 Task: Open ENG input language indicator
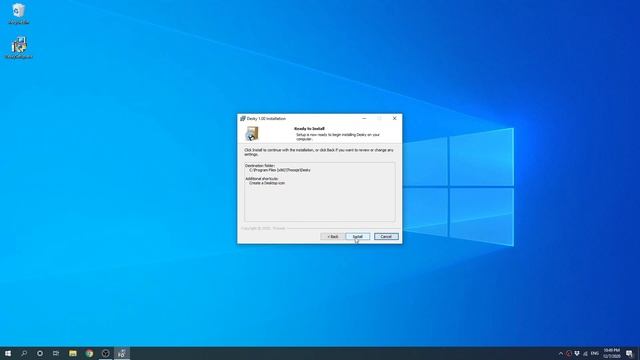click(595, 353)
